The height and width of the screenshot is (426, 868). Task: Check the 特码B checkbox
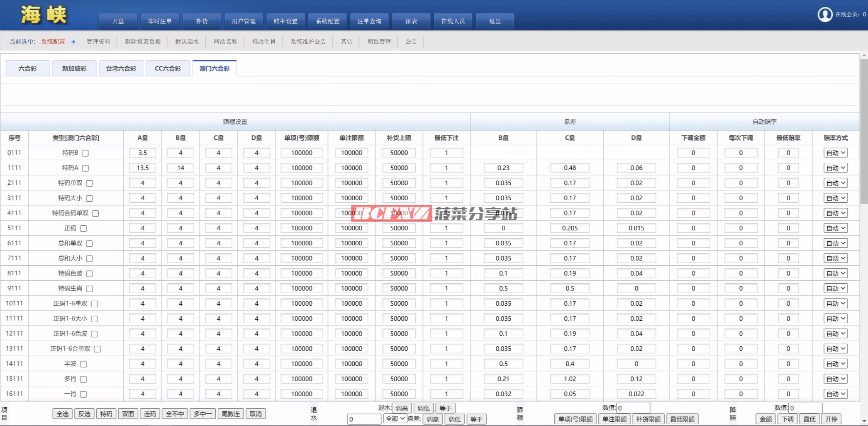[x=85, y=153]
